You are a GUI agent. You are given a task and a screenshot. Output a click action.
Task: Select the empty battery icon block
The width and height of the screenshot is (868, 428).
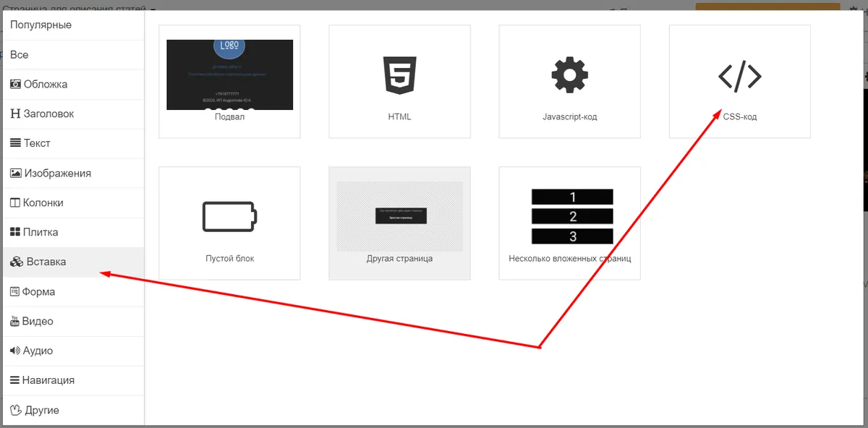coord(230,217)
